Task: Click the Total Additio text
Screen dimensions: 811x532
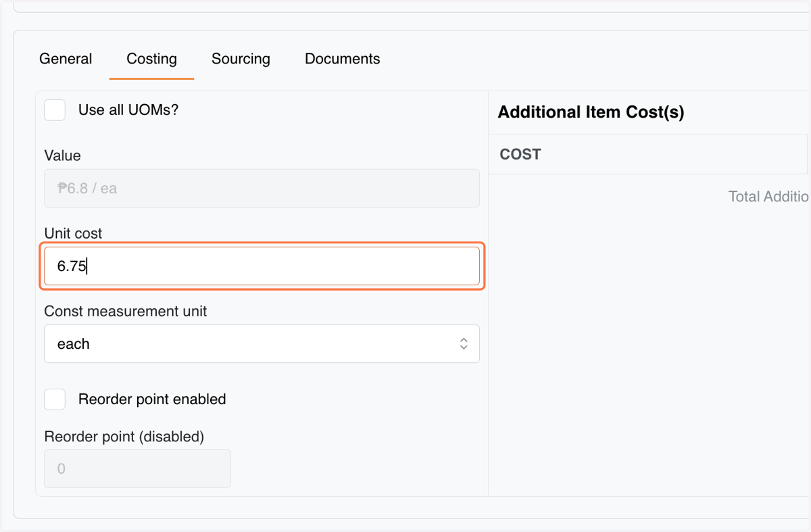Action: (x=769, y=196)
